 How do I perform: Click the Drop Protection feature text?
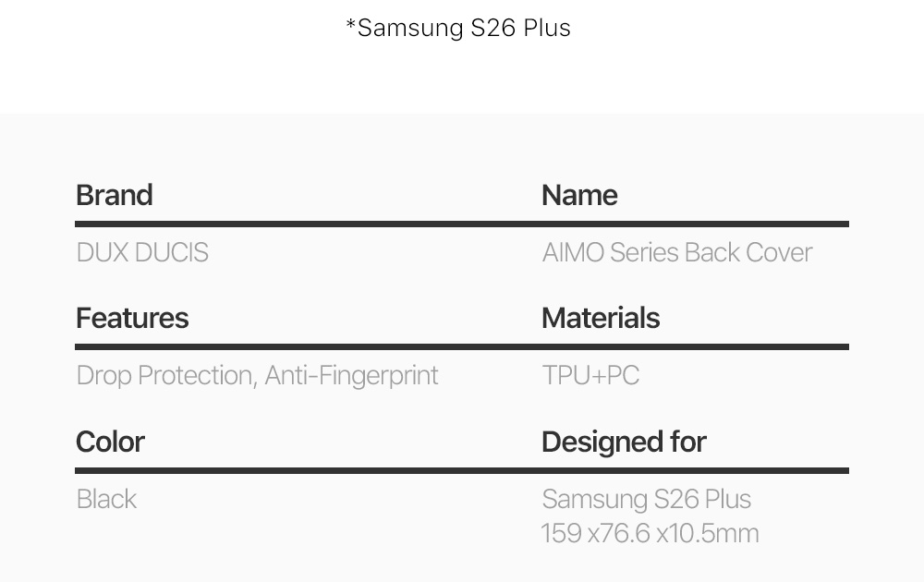[x=164, y=375]
